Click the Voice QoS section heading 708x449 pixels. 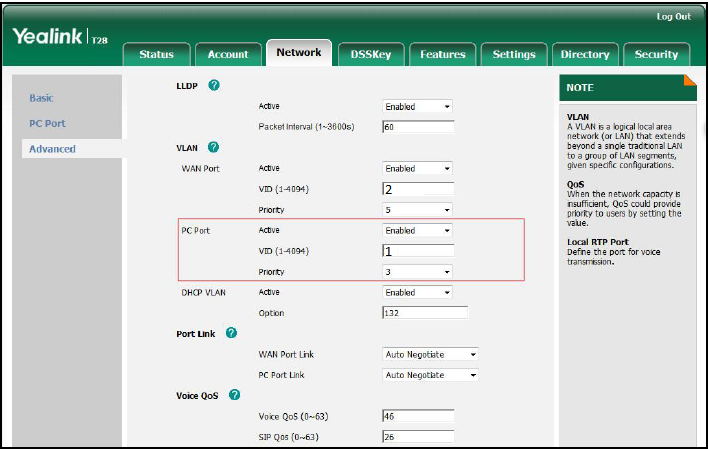[x=197, y=396]
